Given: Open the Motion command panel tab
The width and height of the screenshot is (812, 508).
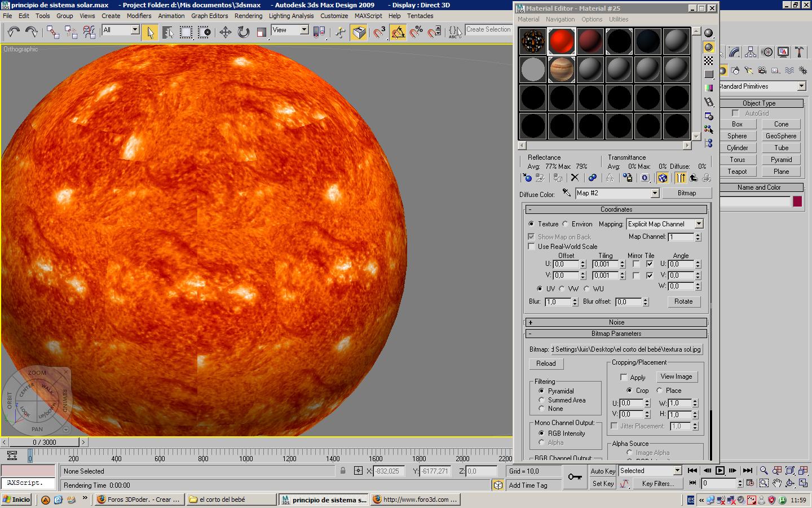Looking at the screenshot, I should (767, 52).
